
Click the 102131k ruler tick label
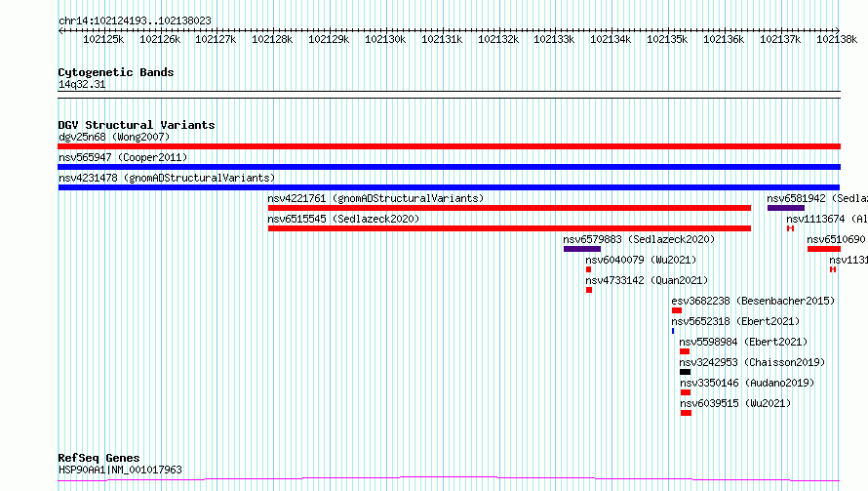click(442, 39)
